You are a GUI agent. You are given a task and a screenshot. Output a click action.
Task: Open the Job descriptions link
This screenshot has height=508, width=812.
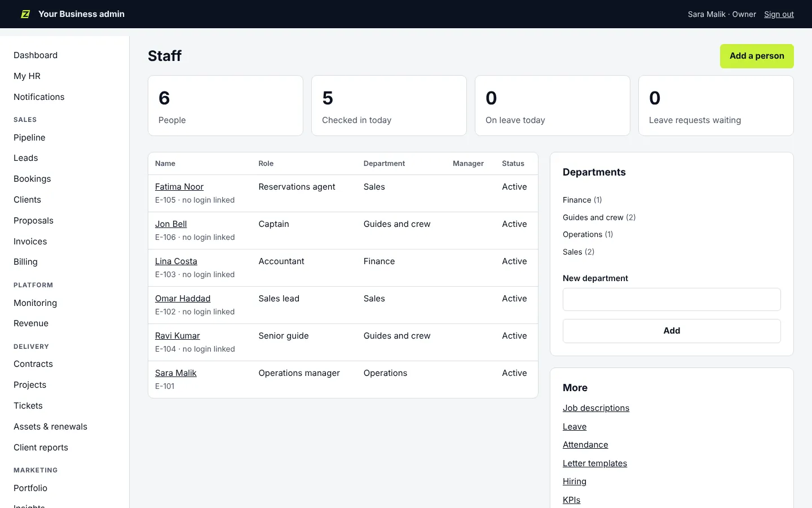click(x=596, y=408)
